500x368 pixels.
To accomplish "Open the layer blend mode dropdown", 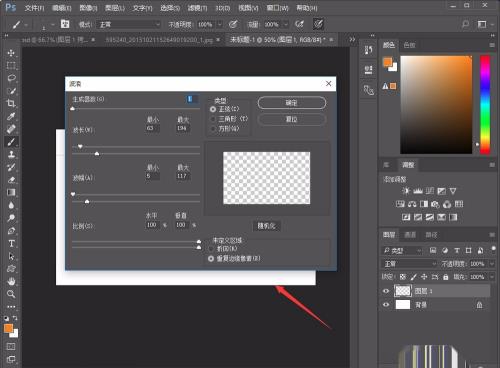I will [x=409, y=264].
